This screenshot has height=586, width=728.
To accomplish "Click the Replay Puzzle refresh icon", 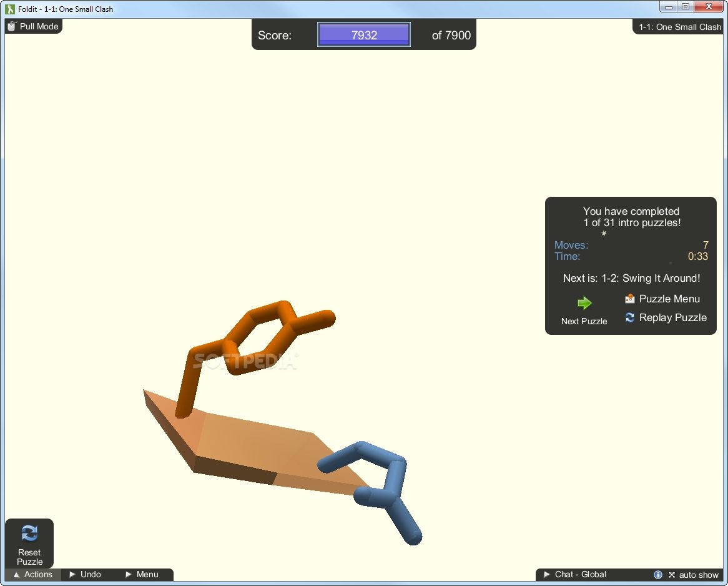I will pyautogui.click(x=629, y=317).
